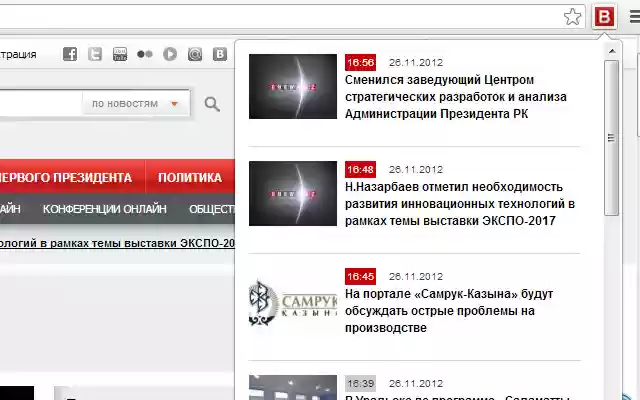Click the bookmark star icon

click(572, 17)
